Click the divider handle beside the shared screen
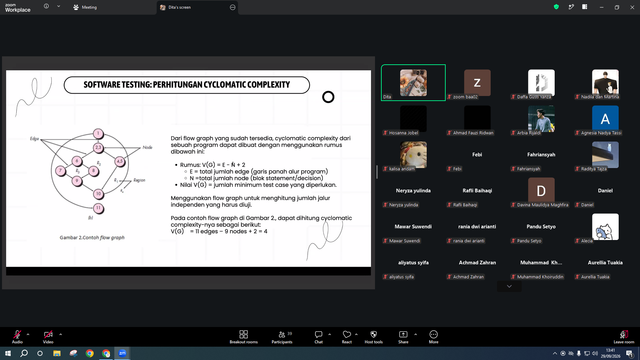Viewport: 640px width, 360px height. pyautogui.click(x=377, y=172)
